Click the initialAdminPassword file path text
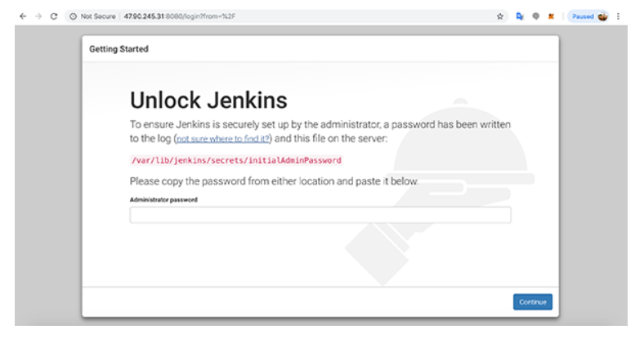 pyautogui.click(x=235, y=160)
